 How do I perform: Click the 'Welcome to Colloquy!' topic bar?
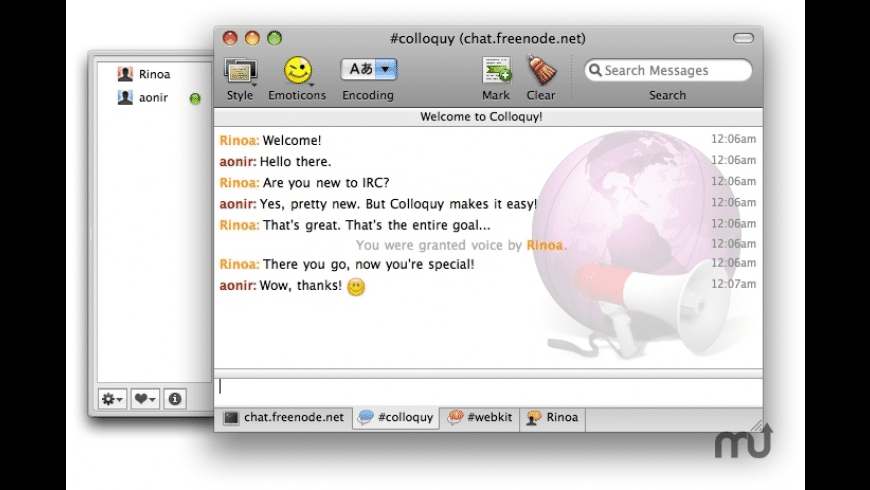488,117
